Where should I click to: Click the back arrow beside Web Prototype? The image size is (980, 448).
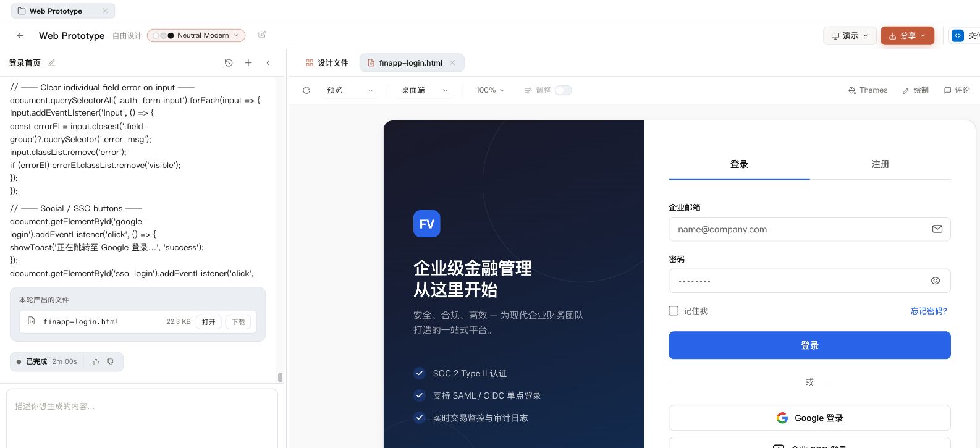20,36
